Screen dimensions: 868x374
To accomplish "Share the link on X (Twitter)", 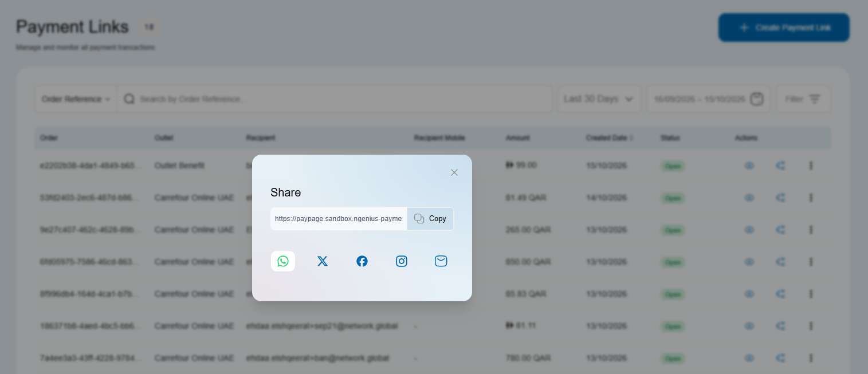I will tap(323, 261).
